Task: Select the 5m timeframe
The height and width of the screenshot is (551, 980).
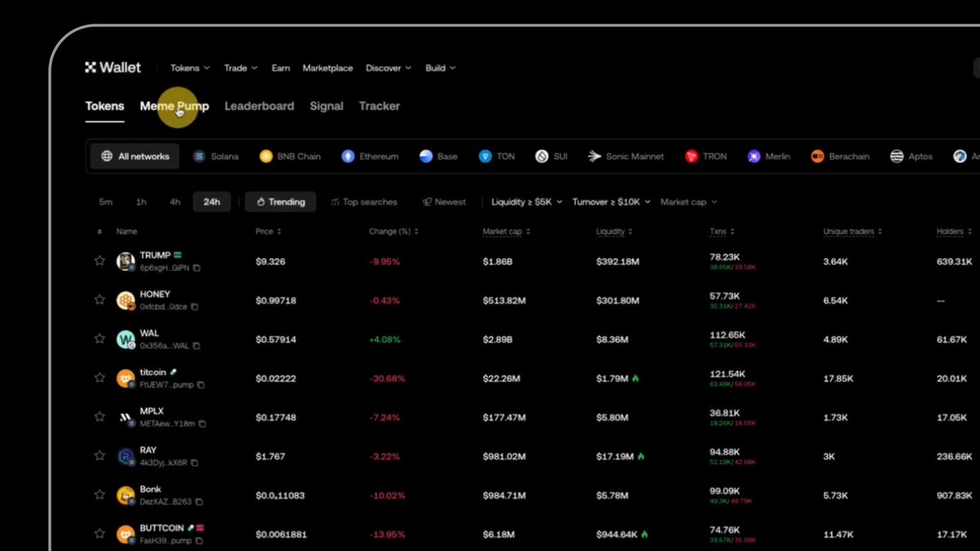Action: 105,202
